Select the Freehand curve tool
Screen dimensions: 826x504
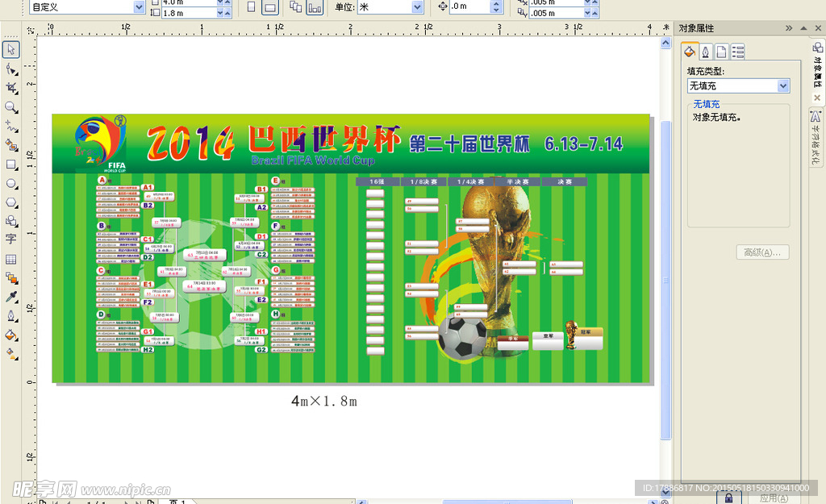click(10, 126)
